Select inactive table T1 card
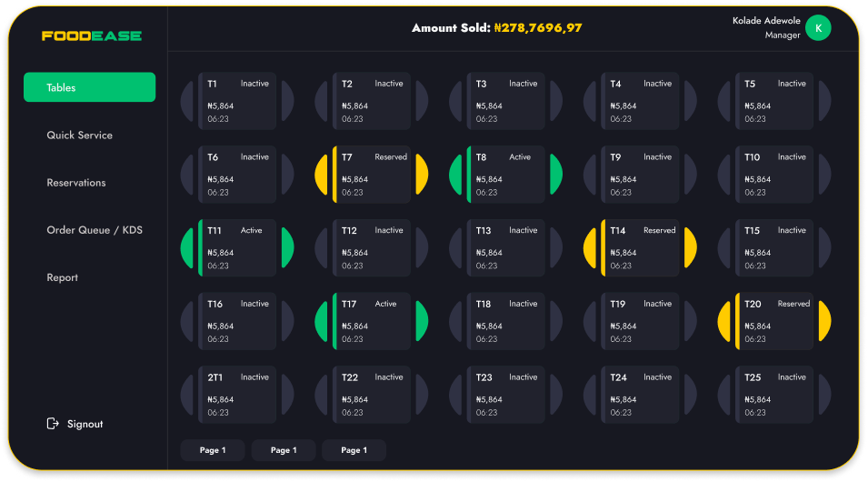Screen dimensions: 868x482 tap(237, 100)
